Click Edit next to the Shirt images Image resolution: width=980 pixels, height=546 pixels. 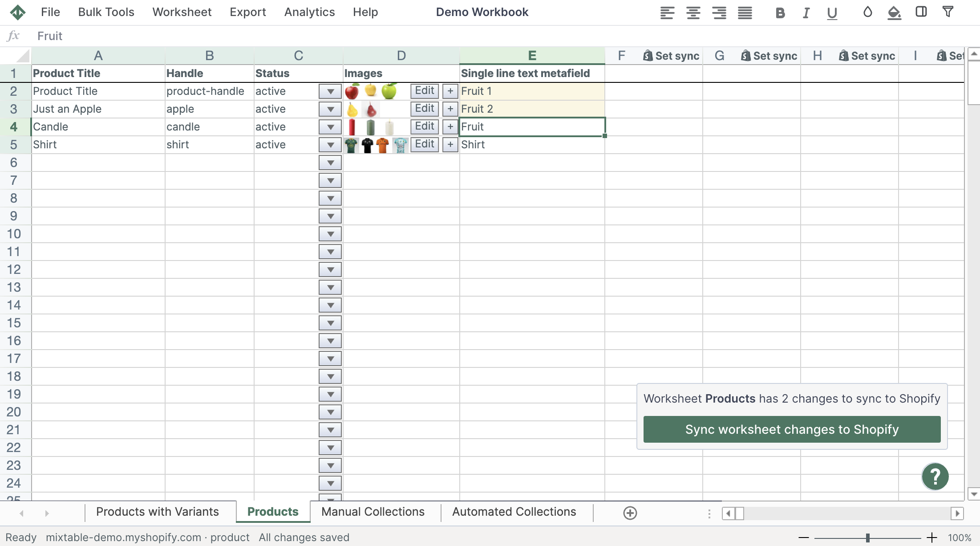[424, 144]
